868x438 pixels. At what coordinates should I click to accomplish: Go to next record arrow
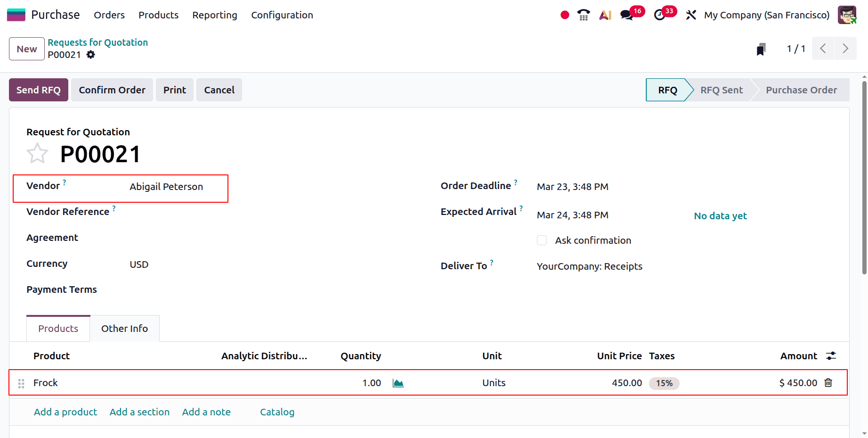click(845, 49)
